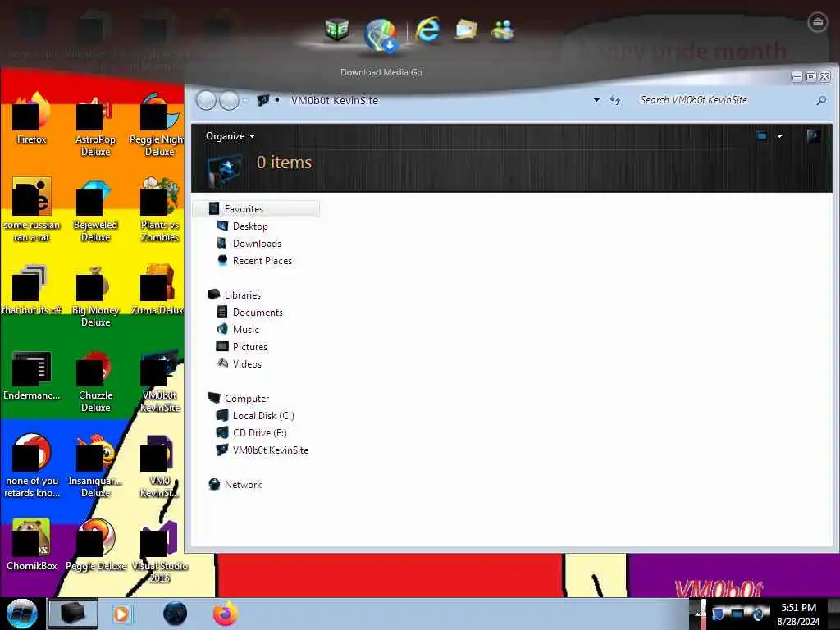
Task: Open the Pictures library
Action: click(249, 347)
